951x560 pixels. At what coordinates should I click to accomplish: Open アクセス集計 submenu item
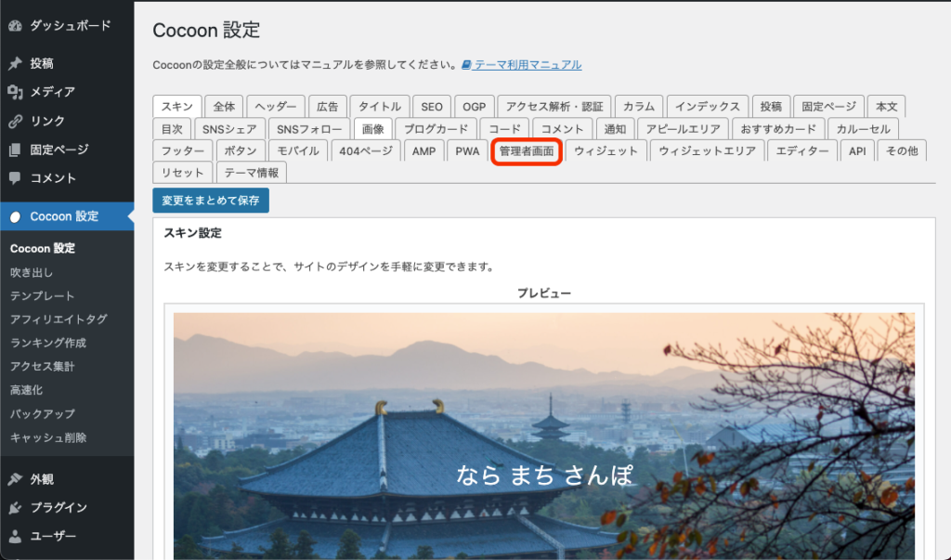point(43,367)
